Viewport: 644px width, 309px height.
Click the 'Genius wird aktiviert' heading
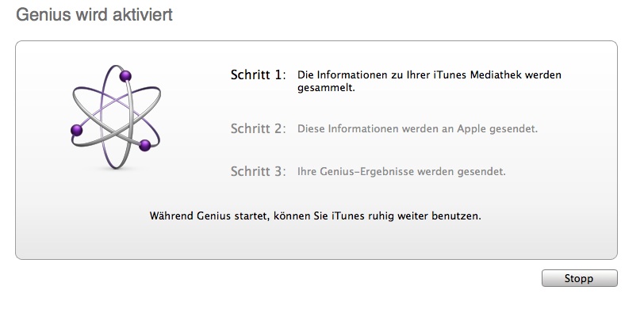tap(94, 15)
